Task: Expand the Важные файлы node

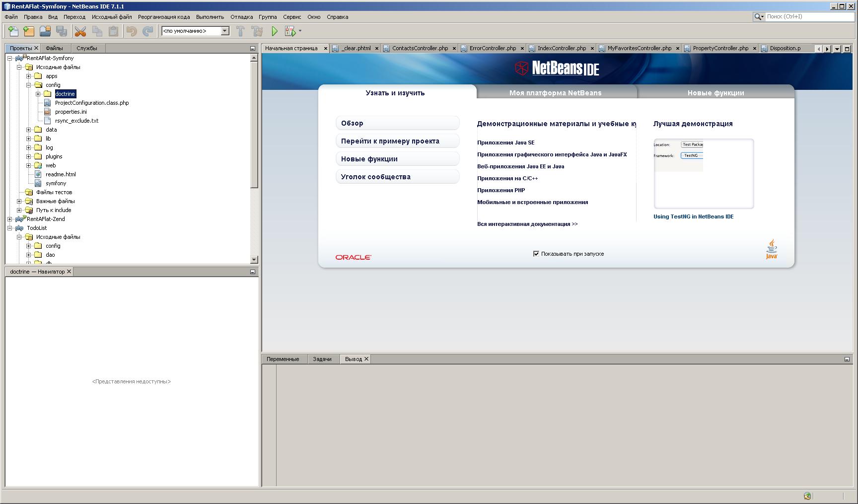Action: [19, 201]
